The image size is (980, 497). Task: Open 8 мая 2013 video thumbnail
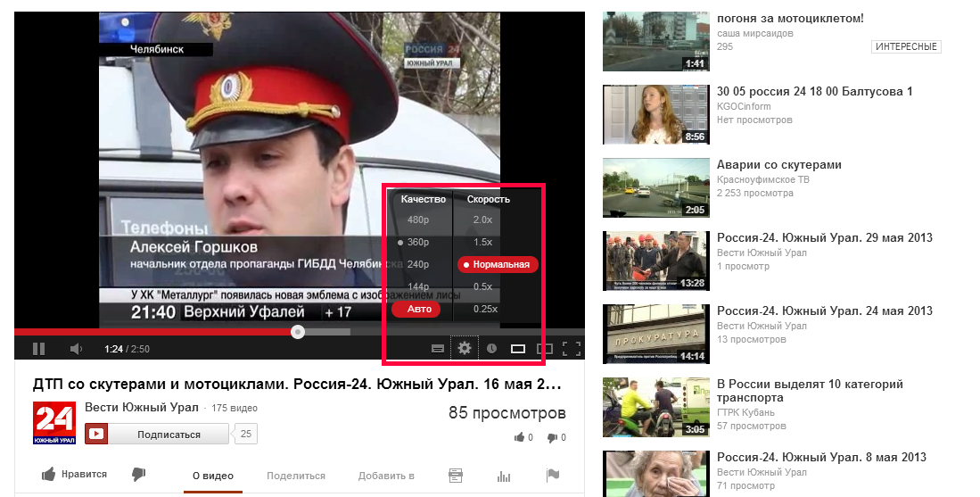[x=655, y=474]
